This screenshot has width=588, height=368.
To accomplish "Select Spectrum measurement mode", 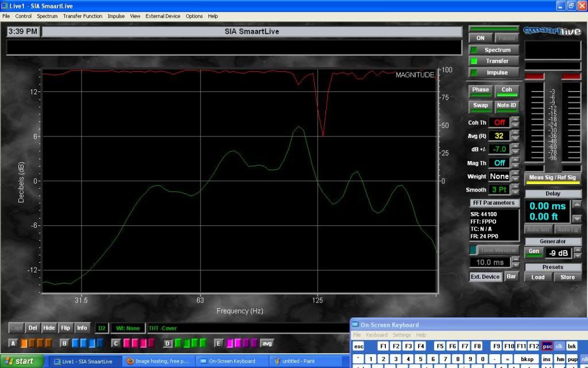I will [494, 49].
